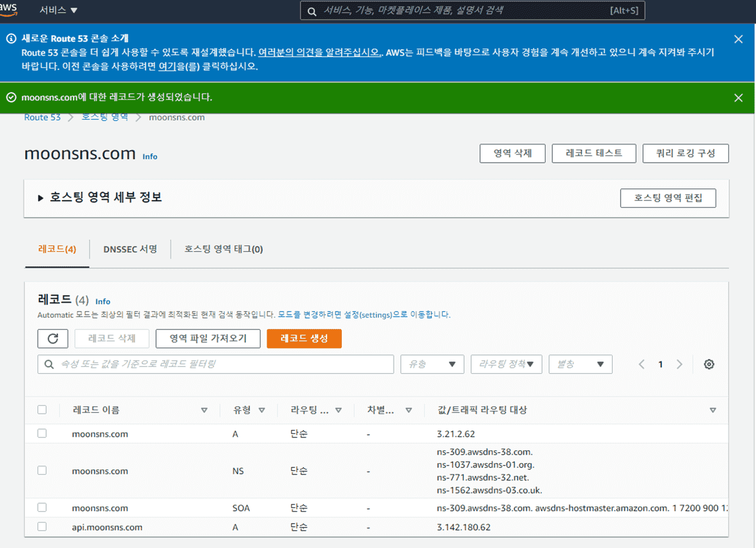Toggle the select-all records checkbox
Image resolution: width=756 pixels, height=548 pixels.
(x=42, y=409)
